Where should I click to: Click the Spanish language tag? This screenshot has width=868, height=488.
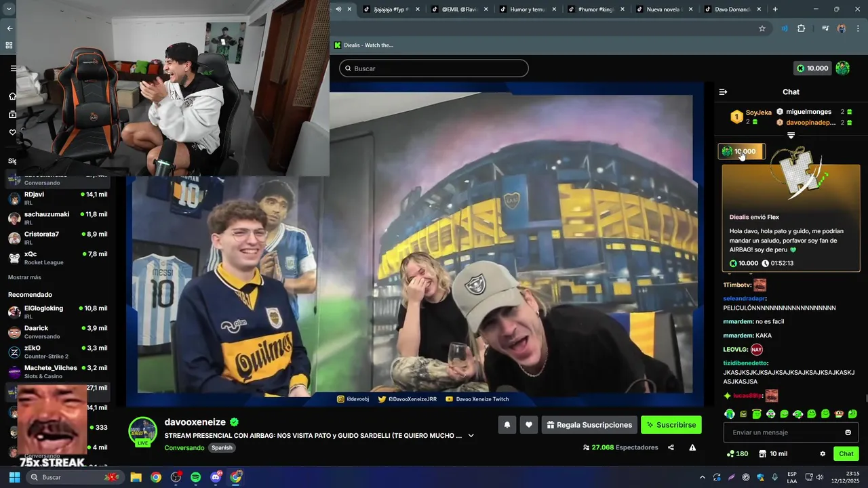tap(222, 448)
